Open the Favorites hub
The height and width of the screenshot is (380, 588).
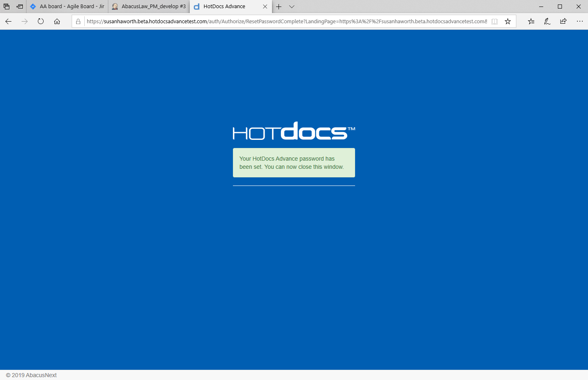531,21
